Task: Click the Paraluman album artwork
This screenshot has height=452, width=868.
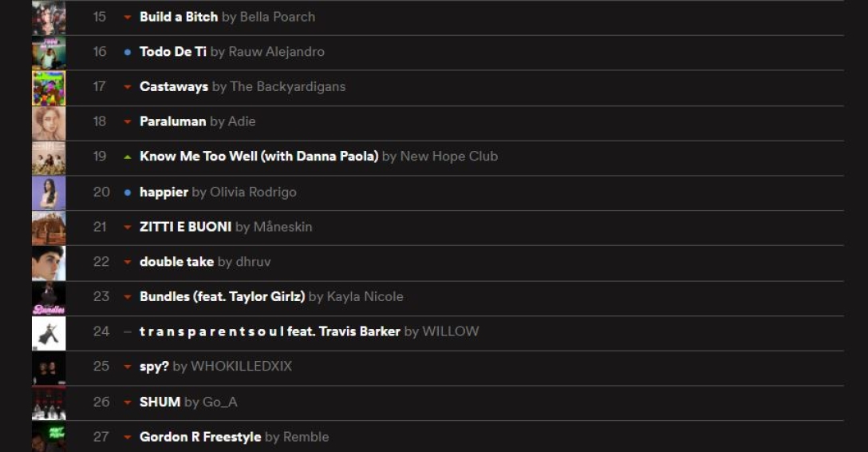Action: [49, 123]
